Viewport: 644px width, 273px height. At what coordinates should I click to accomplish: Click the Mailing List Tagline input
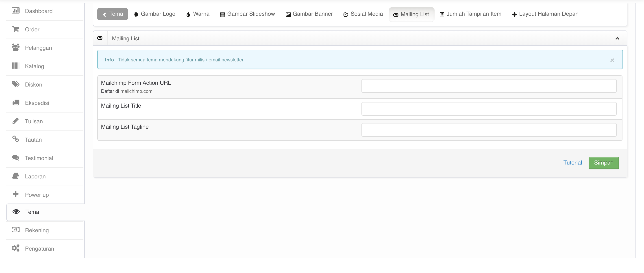pos(489,130)
